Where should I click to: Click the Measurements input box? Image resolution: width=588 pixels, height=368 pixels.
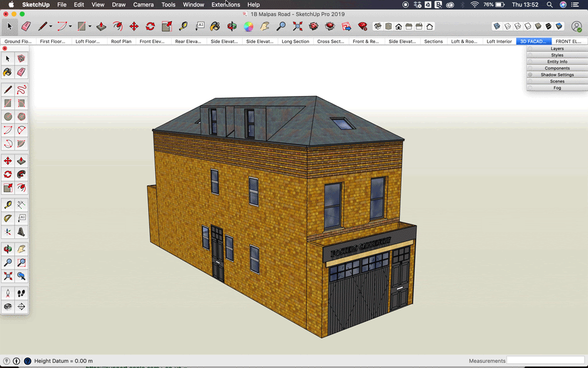[545, 360]
